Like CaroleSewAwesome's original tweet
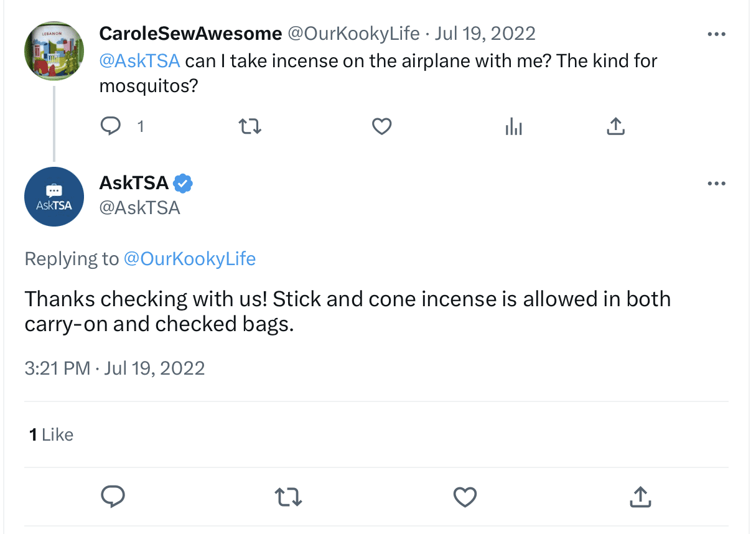756x534 pixels. point(381,127)
